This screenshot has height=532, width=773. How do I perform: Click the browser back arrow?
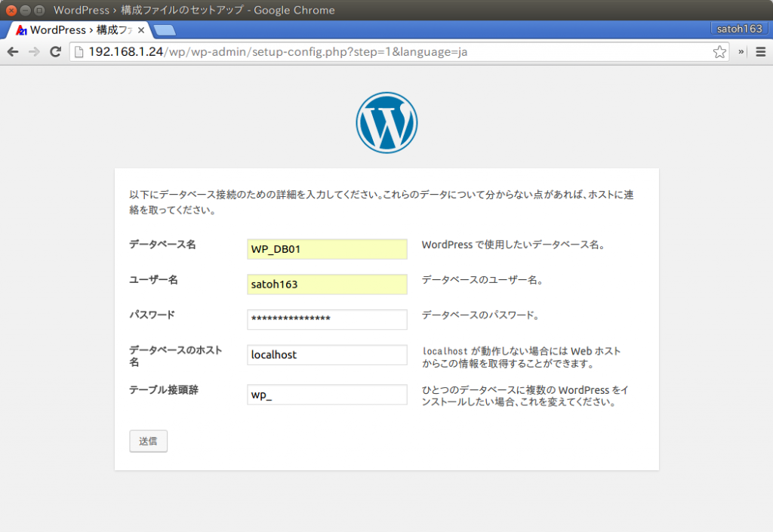tap(13, 52)
